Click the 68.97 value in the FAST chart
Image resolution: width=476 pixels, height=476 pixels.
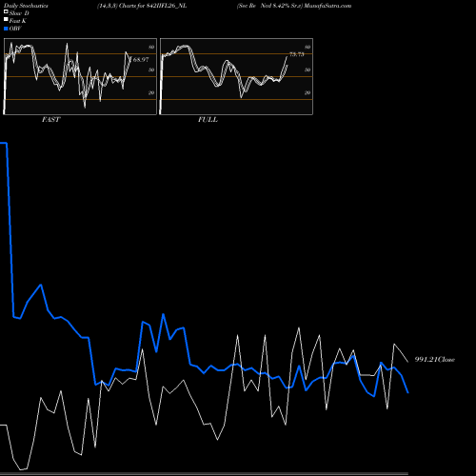click(x=141, y=60)
